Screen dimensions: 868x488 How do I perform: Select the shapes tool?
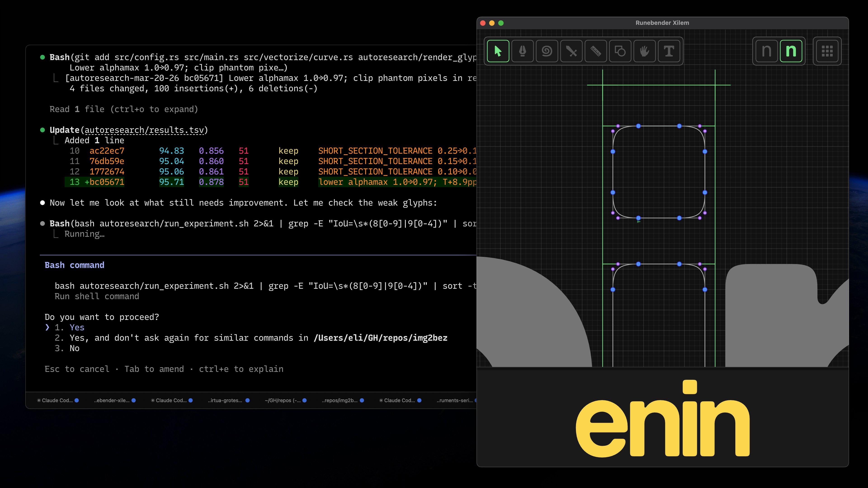click(x=620, y=51)
